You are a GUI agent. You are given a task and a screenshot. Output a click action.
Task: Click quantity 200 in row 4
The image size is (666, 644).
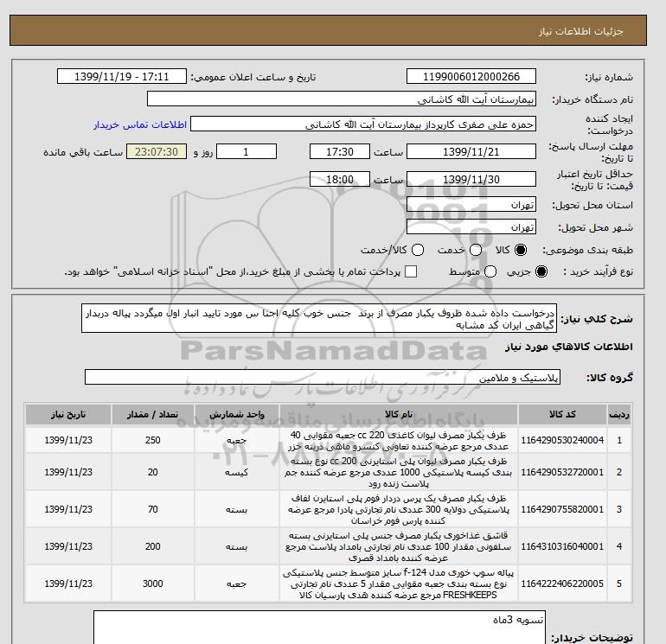click(153, 546)
